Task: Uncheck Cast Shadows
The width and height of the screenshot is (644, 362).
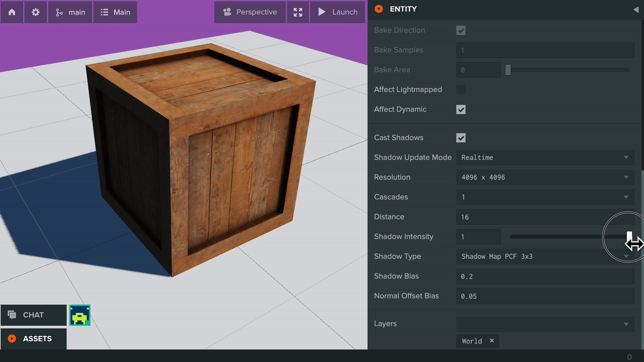Action: point(461,137)
